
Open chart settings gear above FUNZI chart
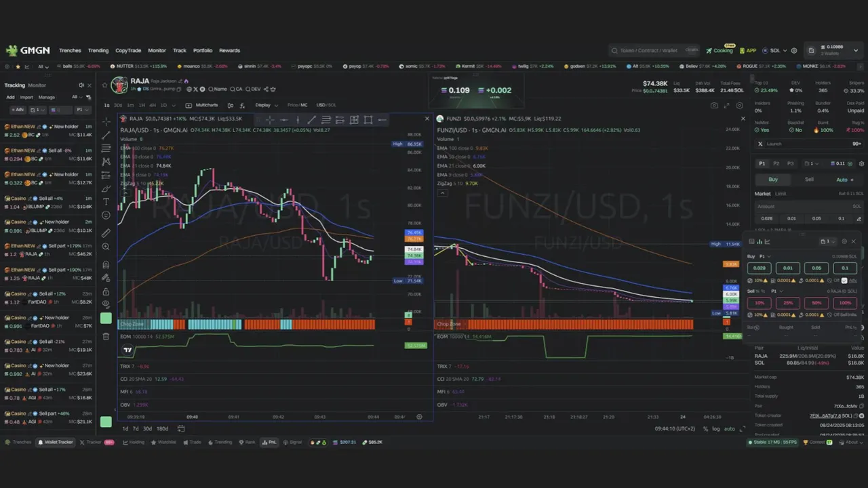pyautogui.click(x=739, y=105)
